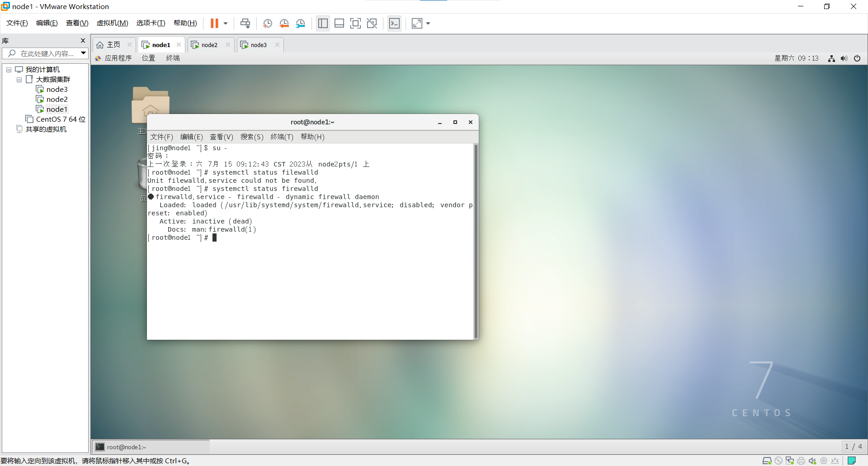
Task: Close the library panel
Action: (x=83, y=40)
